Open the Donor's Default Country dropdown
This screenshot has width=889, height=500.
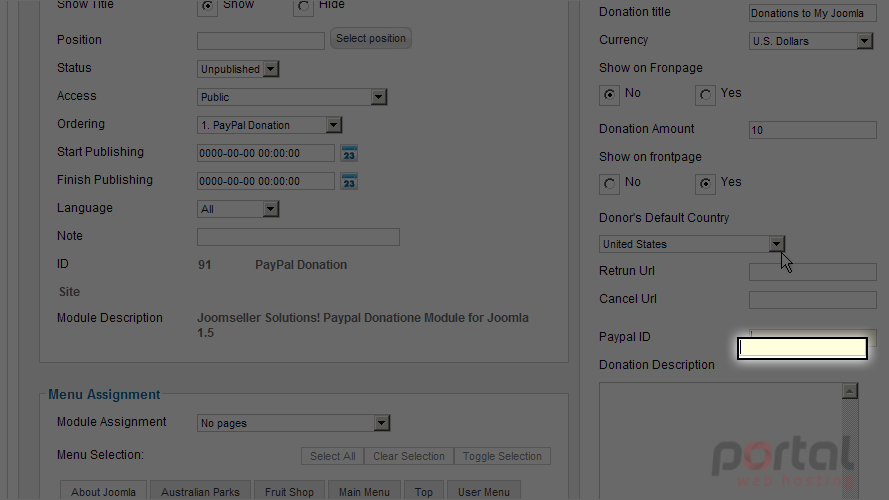692,244
